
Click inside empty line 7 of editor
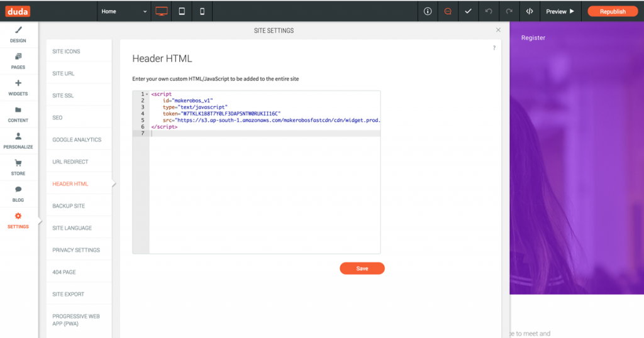[x=265, y=133]
